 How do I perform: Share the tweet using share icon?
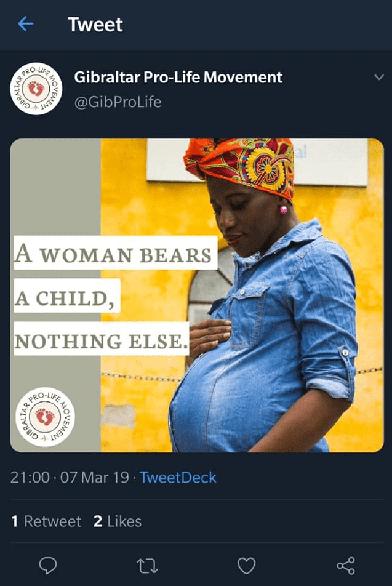point(346,565)
